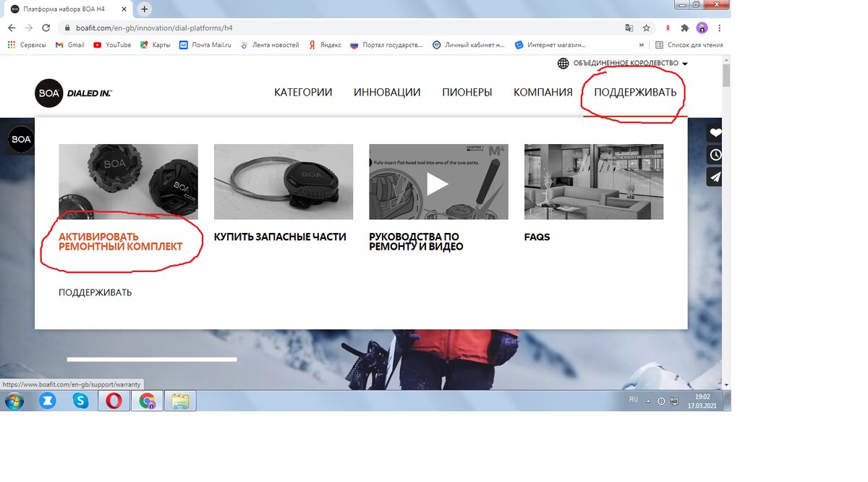Open the Портал государств... bookmark

pyautogui.click(x=386, y=45)
